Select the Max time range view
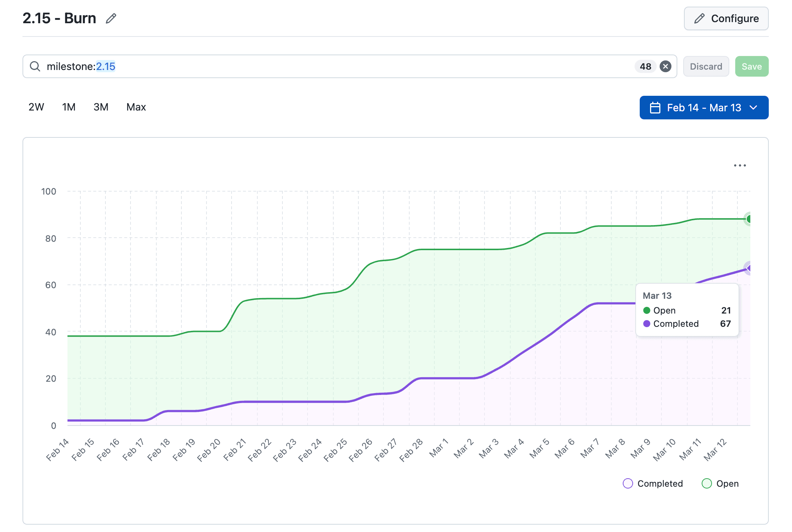Viewport: 792px width, 532px height. 136,107
